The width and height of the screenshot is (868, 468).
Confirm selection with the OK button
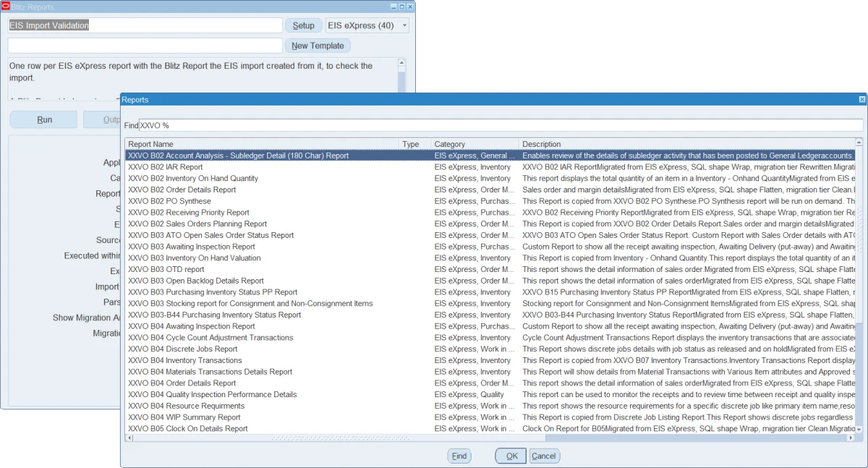[x=511, y=456]
